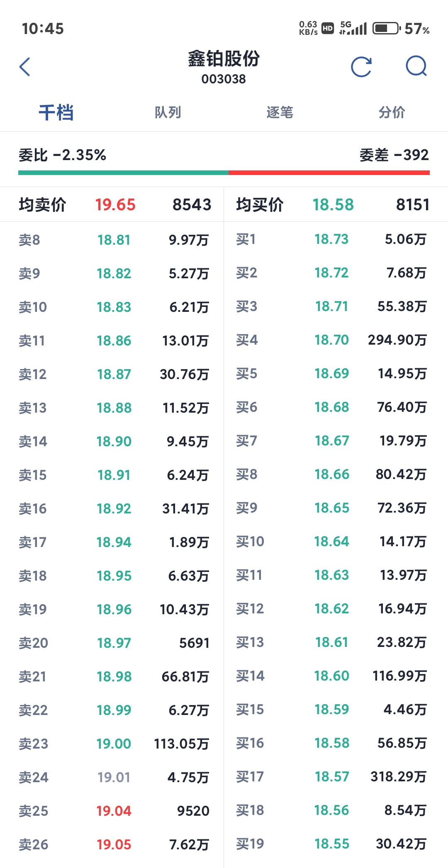Tap the back arrow icon
This screenshot has height=868, width=448.
[x=25, y=67]
